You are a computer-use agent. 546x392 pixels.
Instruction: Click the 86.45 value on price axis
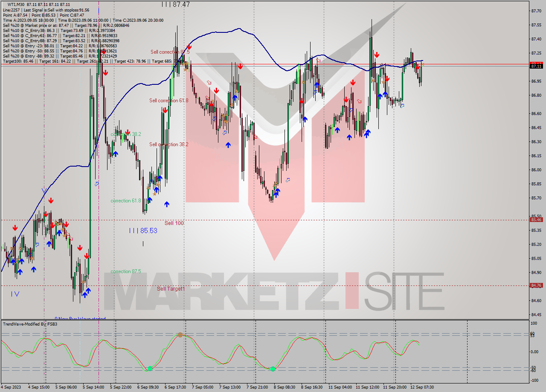pos(536,128)
